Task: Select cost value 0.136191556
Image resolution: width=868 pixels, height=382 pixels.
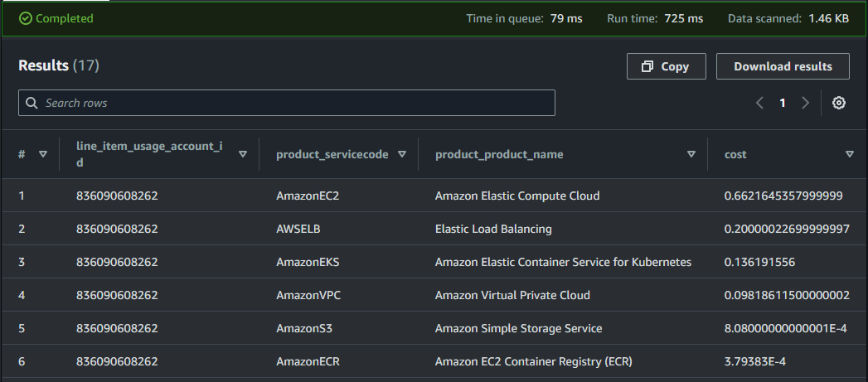Action: [759, 262]
